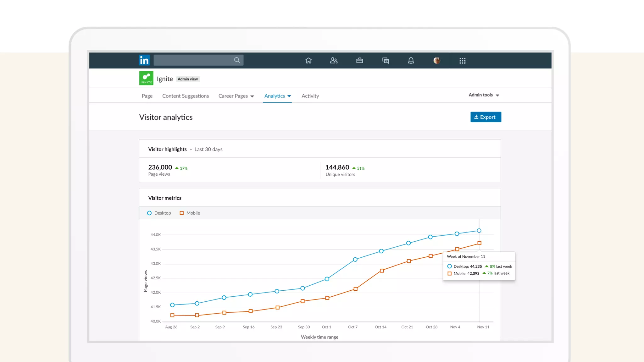Switch to the Content Suggestions tab
Screen dimensions: 644x362
(186, 96)
